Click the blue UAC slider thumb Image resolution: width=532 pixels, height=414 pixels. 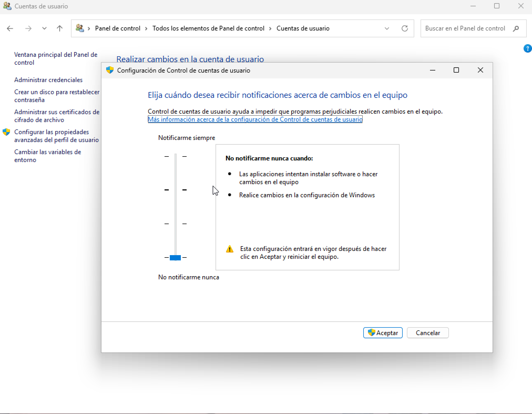175,258
